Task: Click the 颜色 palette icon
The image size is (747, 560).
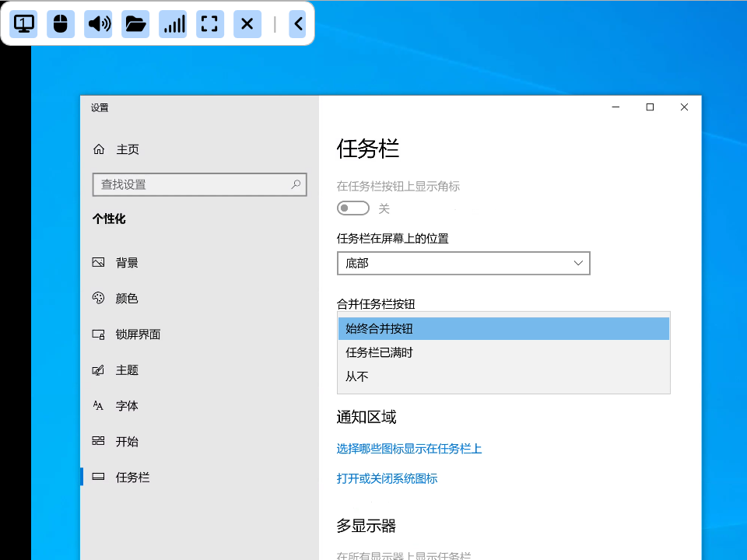Action: (98, 298)
